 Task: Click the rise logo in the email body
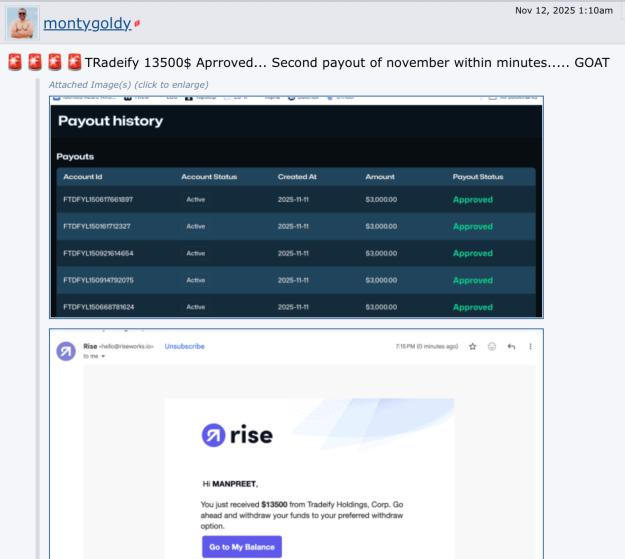click(x=237, y=435)
